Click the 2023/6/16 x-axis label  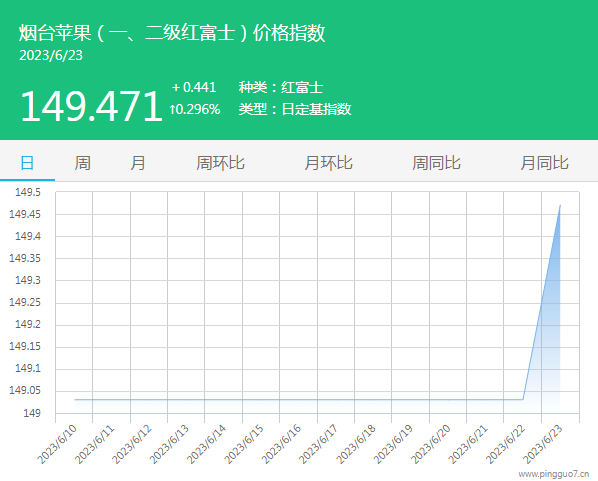pos(281,444)
